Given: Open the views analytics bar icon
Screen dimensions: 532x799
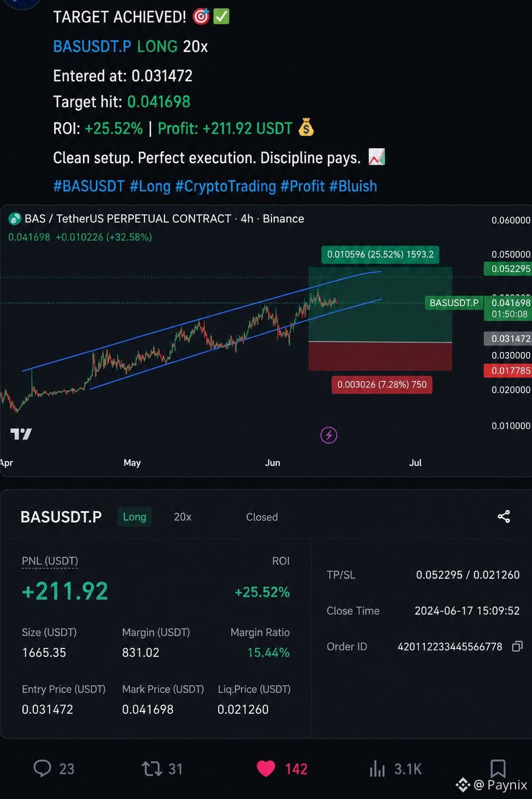Looking at the screenshot, I should coord(377,768).
